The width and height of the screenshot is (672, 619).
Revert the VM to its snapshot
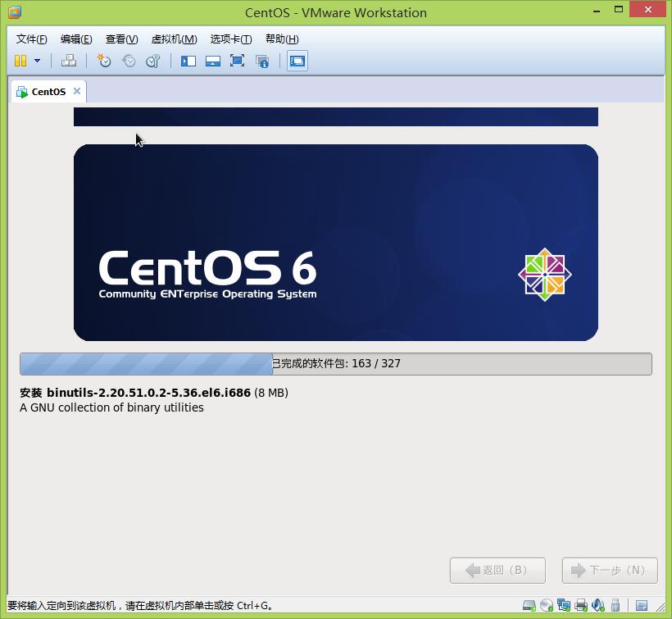(129, 61)
